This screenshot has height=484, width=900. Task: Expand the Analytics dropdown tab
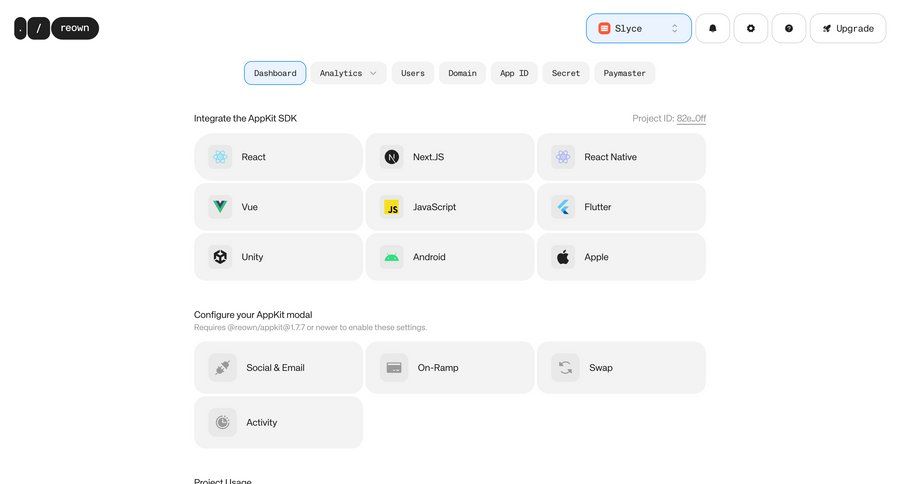(348, 73)
